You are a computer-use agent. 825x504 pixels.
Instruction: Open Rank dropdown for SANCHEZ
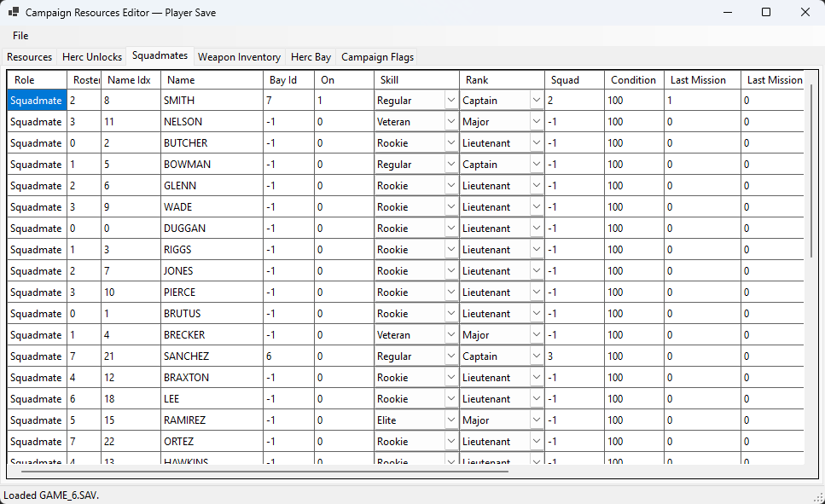(x=536, y=356)
